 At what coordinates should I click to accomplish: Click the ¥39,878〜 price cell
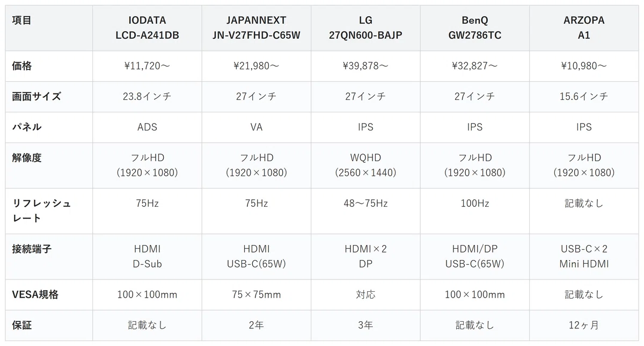click(365, 66)
